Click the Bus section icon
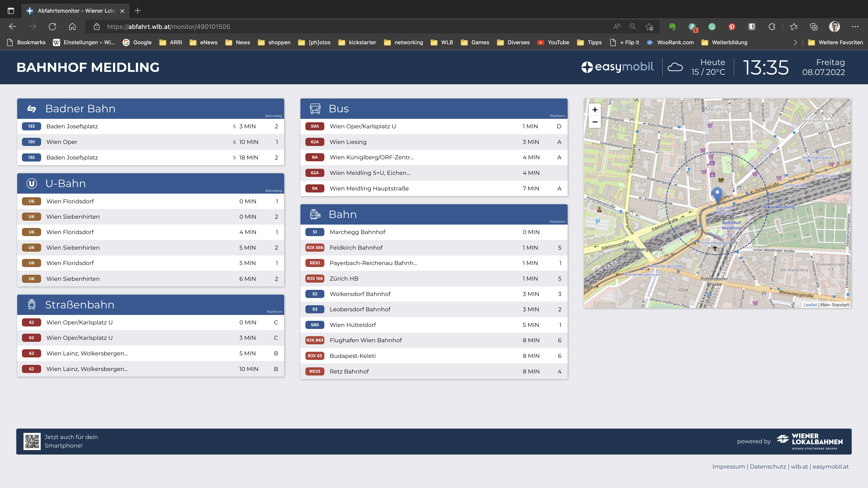This screenshot has width=868, height=488. (x=315, y=109)
